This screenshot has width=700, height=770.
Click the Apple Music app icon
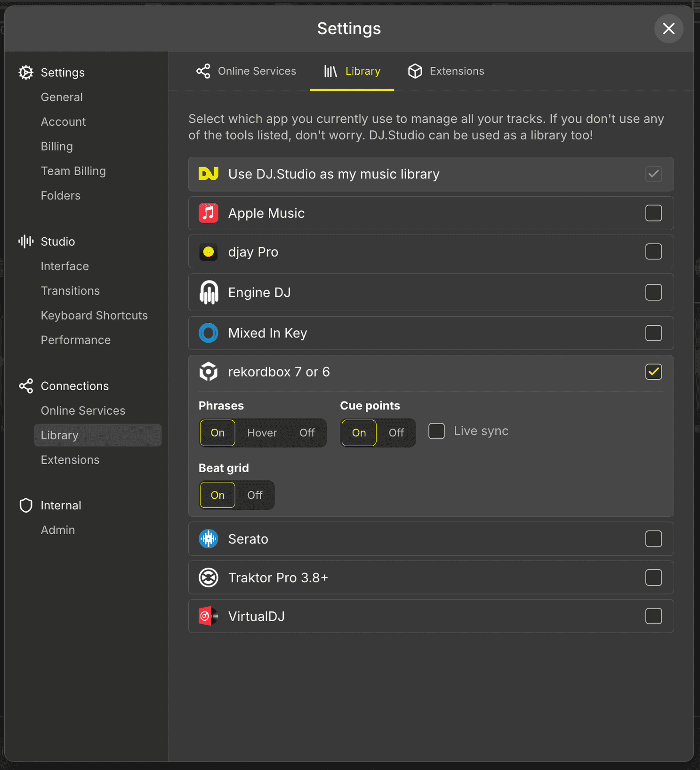(x=209, y=213)
